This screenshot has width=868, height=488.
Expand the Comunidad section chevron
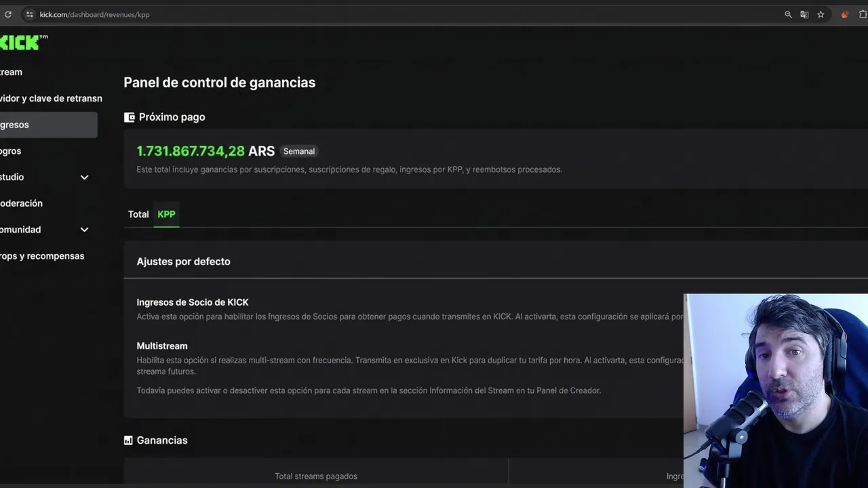(x=84, y=230)
